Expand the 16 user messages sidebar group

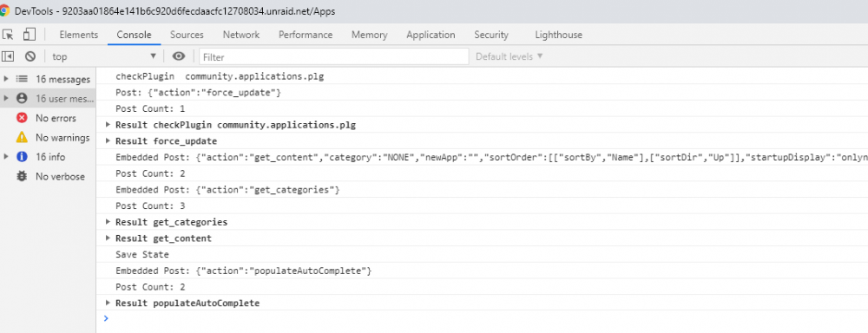pos(6,99)
